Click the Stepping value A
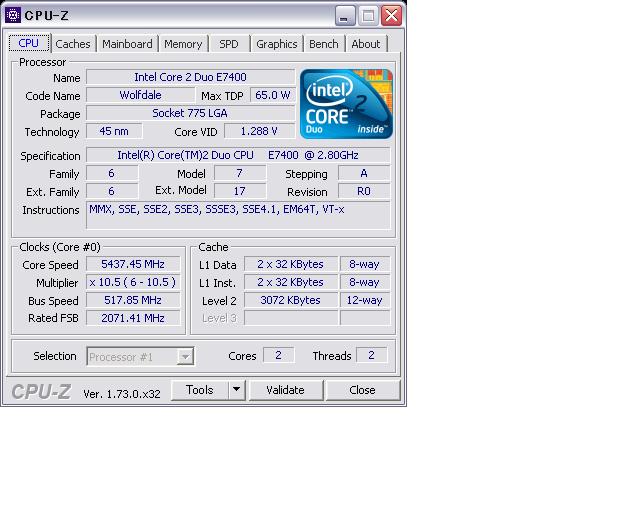 [x=364, y=174]
